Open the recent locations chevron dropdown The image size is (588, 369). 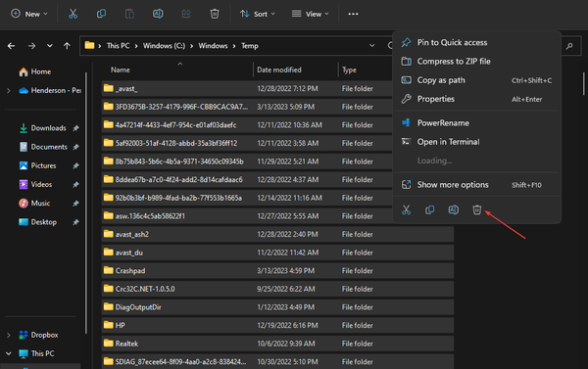click(50, 46)
